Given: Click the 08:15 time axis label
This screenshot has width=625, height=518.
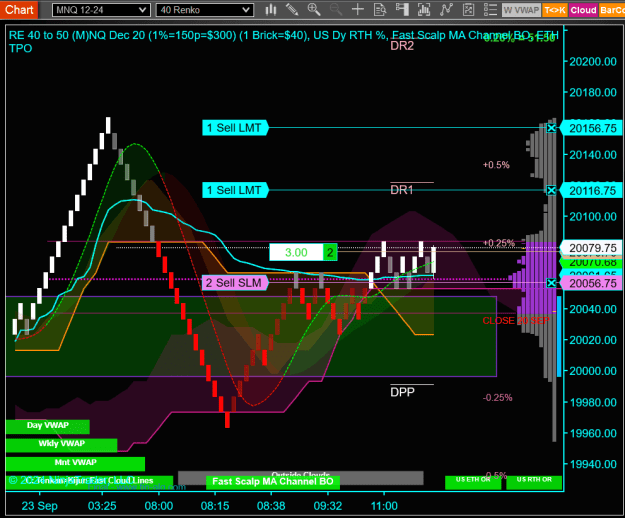Looking at the screenshot, I should [215, 506].
